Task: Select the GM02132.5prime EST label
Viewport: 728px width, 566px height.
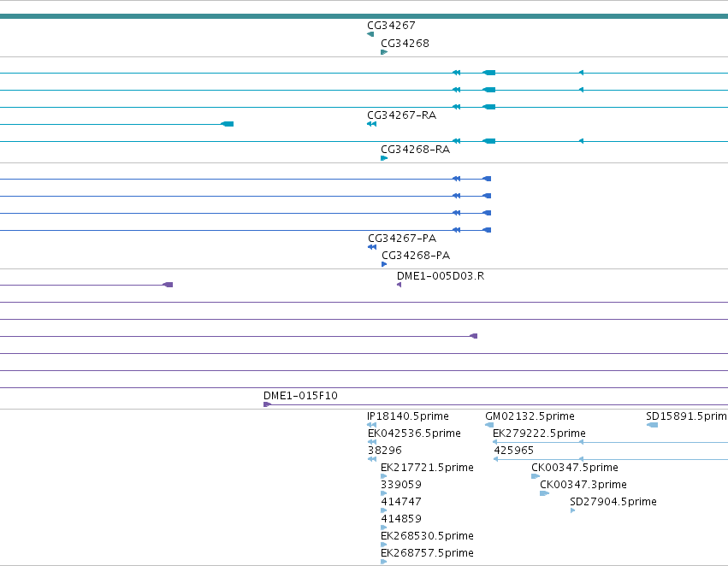Action: click(530, 416)
